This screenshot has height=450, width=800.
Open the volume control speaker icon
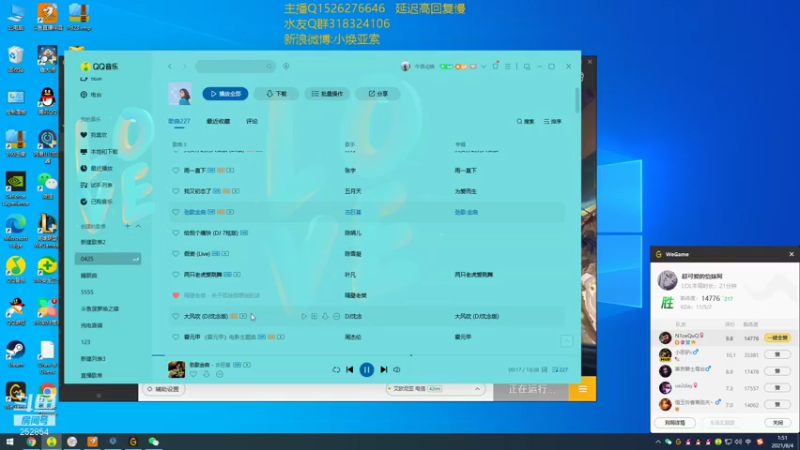397,369
